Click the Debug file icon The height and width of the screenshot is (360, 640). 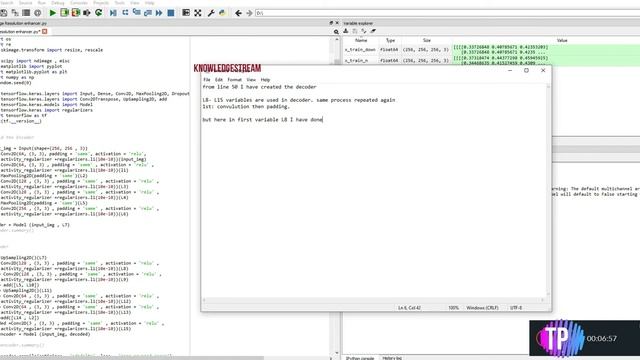113,13
